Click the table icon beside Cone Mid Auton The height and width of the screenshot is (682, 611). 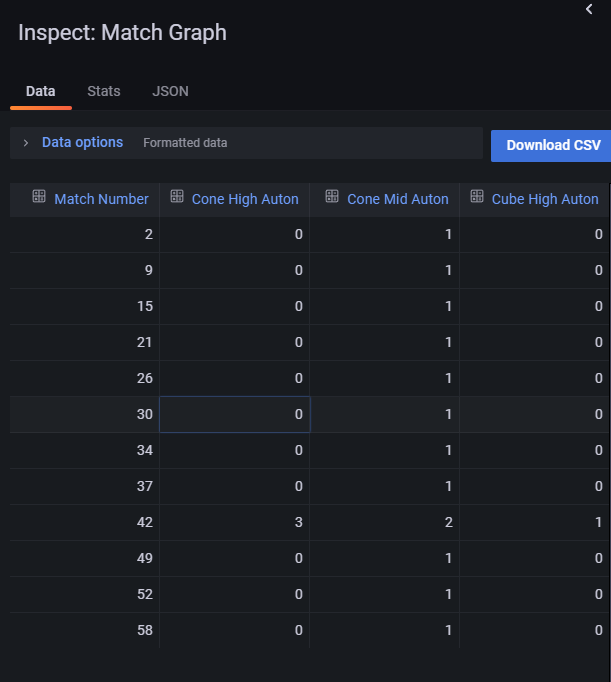(x=332, y=196)
